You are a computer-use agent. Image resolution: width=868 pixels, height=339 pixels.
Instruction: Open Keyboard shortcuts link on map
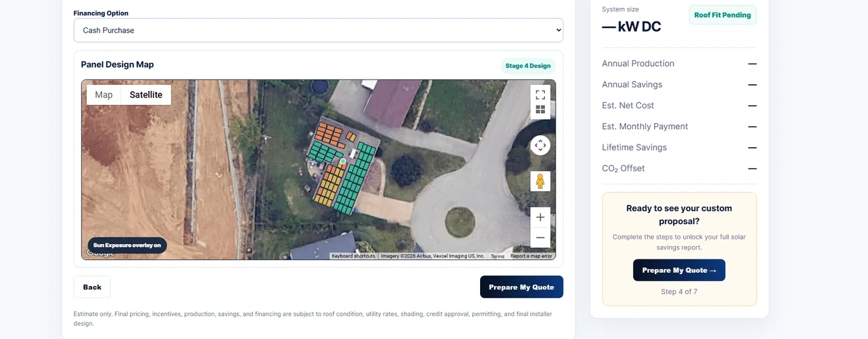353,256
